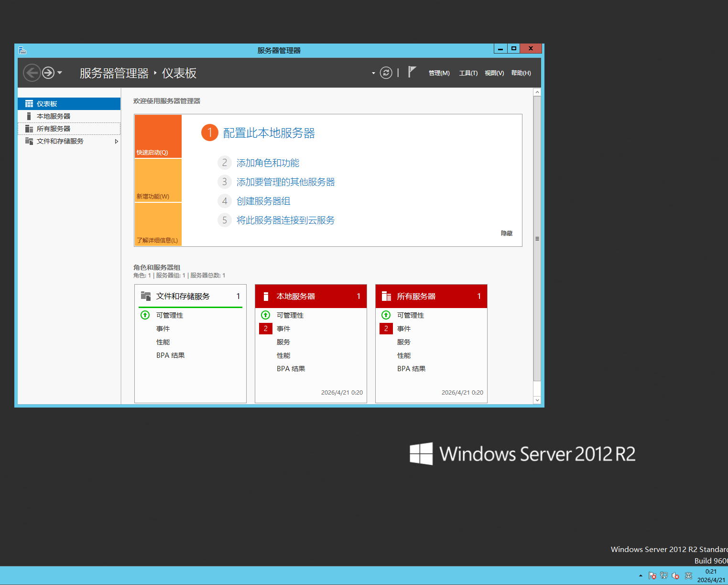Open the 视图(V) menu
Viewport: 728px width, 585px height.
coord(494,73)
